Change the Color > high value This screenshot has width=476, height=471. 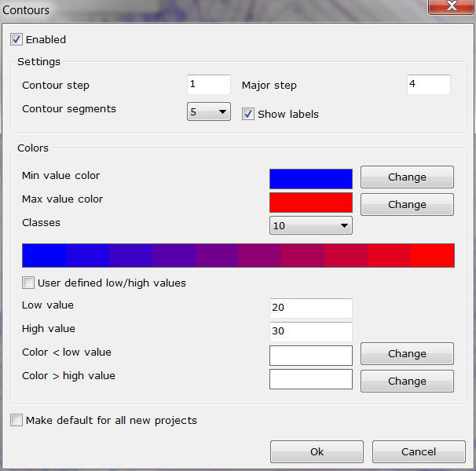pyautogui.click(x=407, y=381)
